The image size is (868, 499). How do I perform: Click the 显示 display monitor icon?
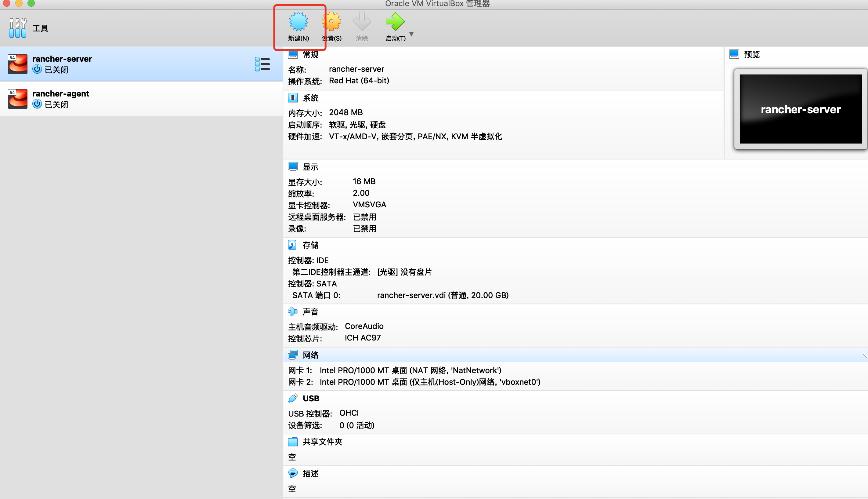click(x=293, y=166)
